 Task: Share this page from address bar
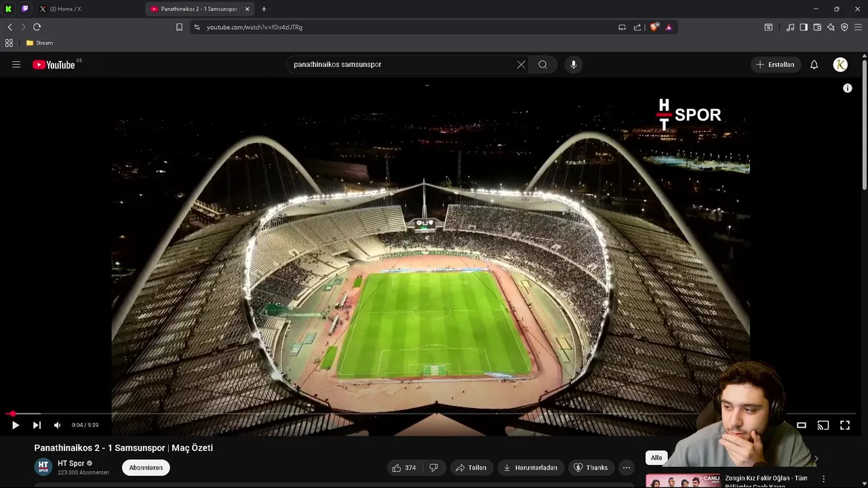pyautogui.click(x=637, y=27)
